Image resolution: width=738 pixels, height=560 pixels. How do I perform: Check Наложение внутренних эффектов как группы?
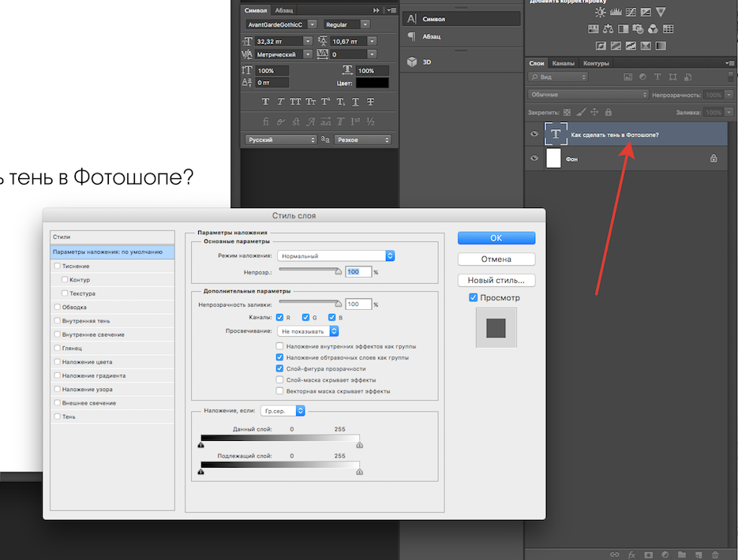279,346
